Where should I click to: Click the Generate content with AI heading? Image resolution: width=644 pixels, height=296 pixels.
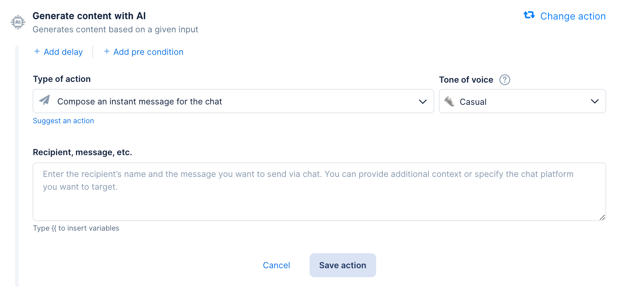point(89,16)
